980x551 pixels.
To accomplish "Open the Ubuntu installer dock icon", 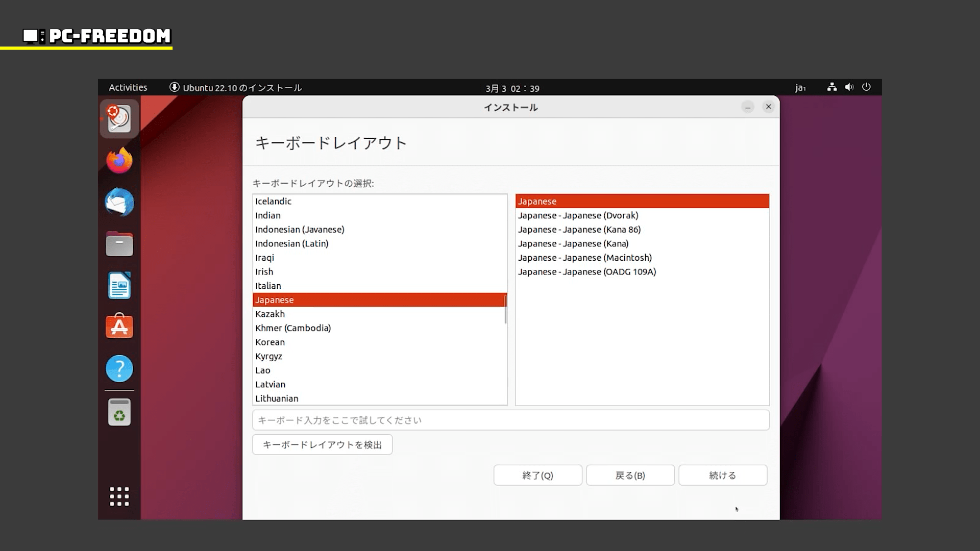I will point(119,119).
